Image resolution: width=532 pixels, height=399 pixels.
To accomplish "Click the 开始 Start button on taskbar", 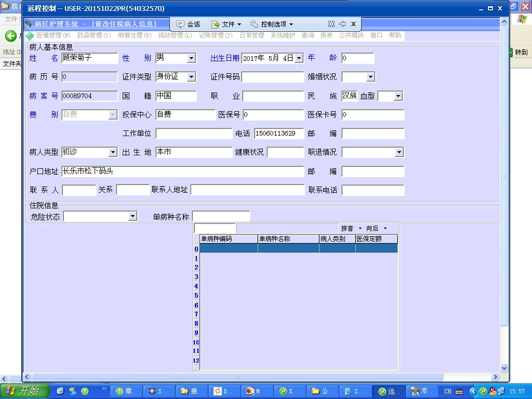I will pyautogui.click(x=24, y=391).
